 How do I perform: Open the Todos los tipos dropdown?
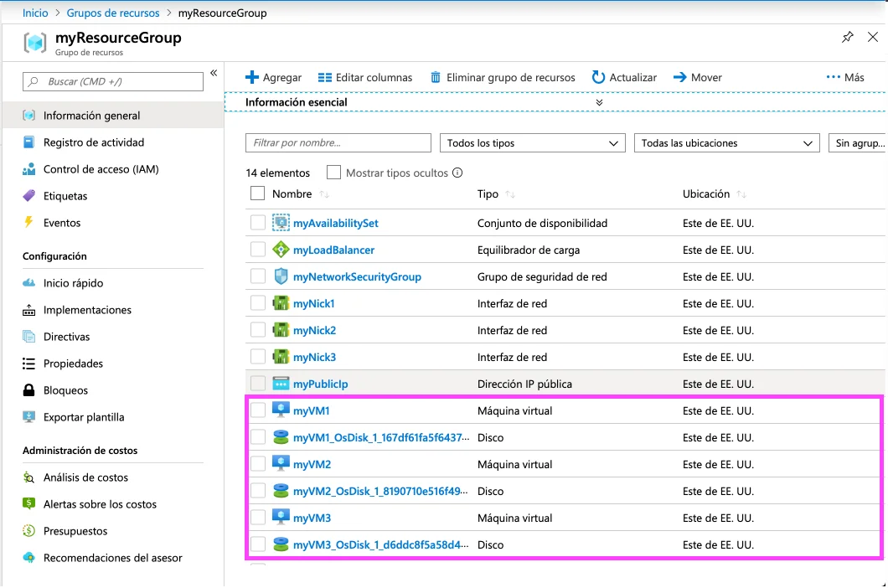click(532, 142)
